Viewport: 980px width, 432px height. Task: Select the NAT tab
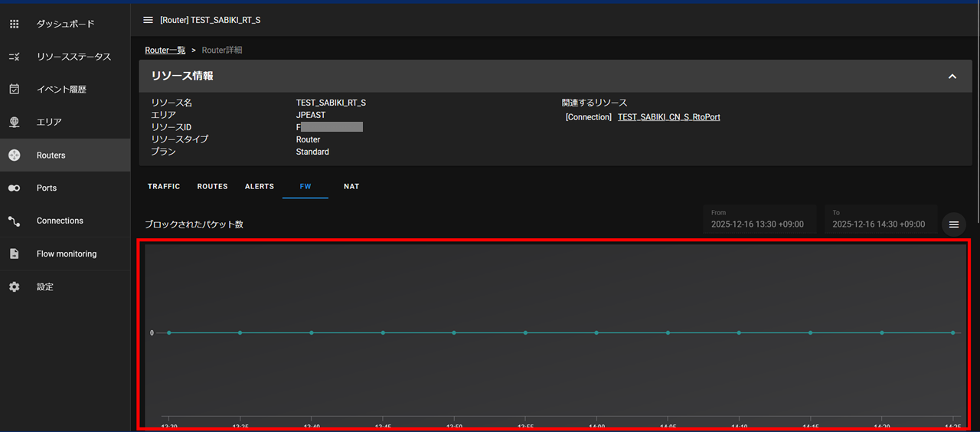click(351, 186)
